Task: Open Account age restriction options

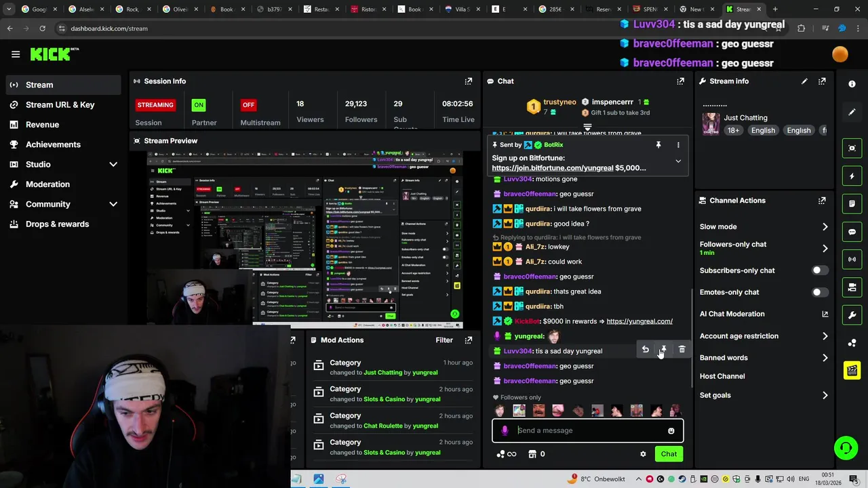Action: point(764,336)
